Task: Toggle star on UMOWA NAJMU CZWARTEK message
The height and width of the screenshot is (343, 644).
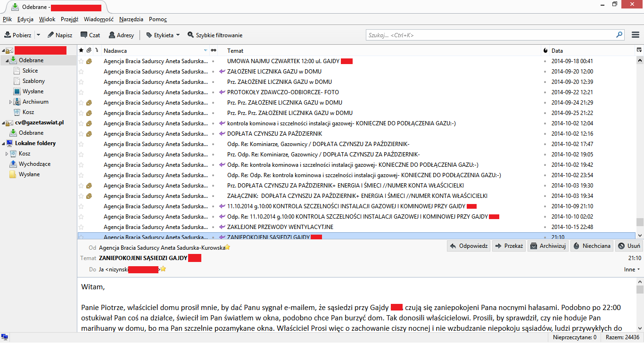Action: (81, 61)
